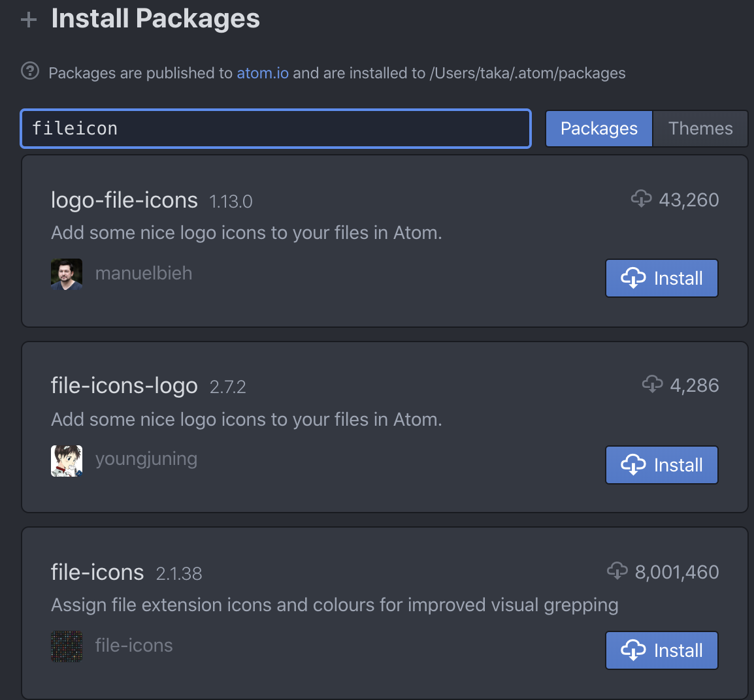Viewport: 754px width, 700px height.
Task: Click manuelbieh's profile avatar
Action: 66,274
